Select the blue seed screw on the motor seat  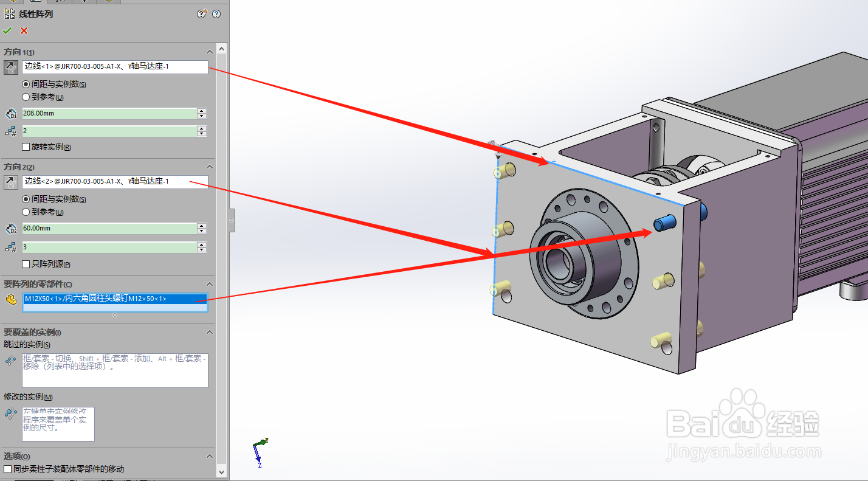click(664, 223)
